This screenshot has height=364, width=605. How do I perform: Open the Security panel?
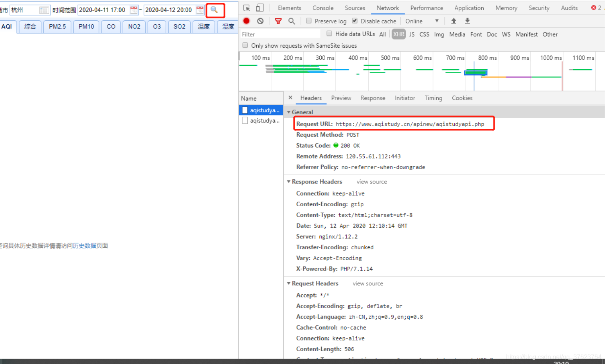539,8
